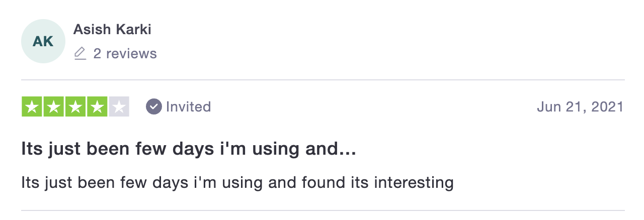Viewport: 644px width, 220px height.
Task: Click the Jun 21, 2021 date
Action: [x=580, y=106]
